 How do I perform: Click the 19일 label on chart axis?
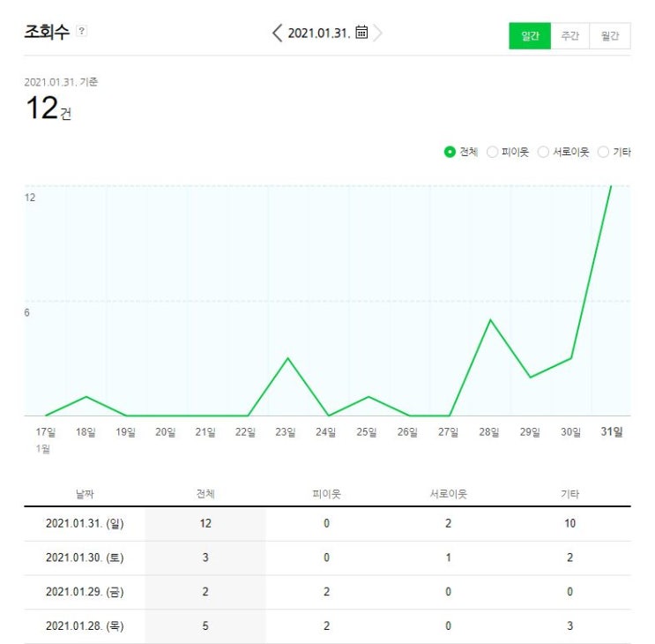[125, 431]
